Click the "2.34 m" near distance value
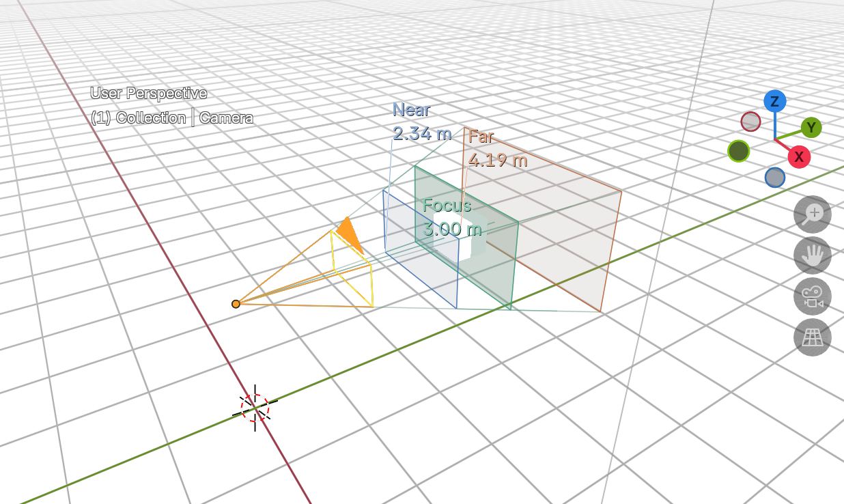Viewport: 844px width, 504px height. (x=422, y=133)
